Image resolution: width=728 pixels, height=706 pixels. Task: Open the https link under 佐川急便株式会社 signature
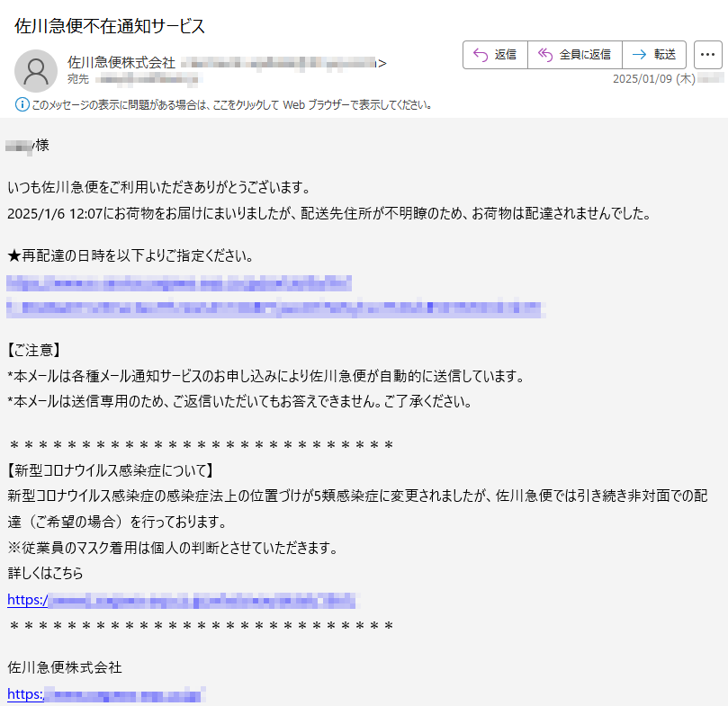(106, 695)
